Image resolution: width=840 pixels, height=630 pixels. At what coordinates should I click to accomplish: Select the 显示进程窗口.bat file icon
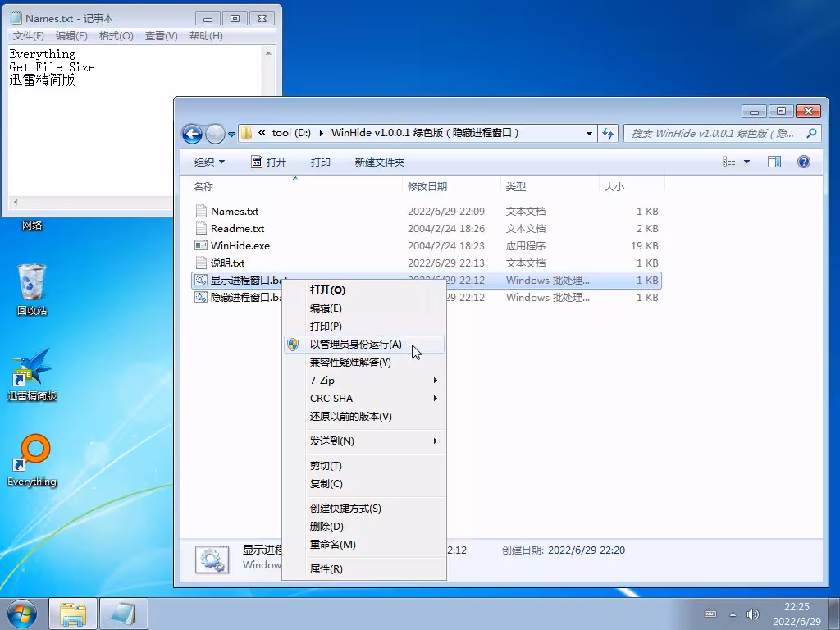pos(201,280)
